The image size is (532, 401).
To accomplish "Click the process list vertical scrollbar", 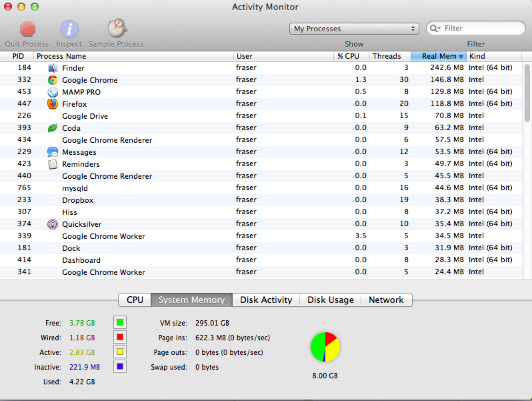I will [527, 92].
